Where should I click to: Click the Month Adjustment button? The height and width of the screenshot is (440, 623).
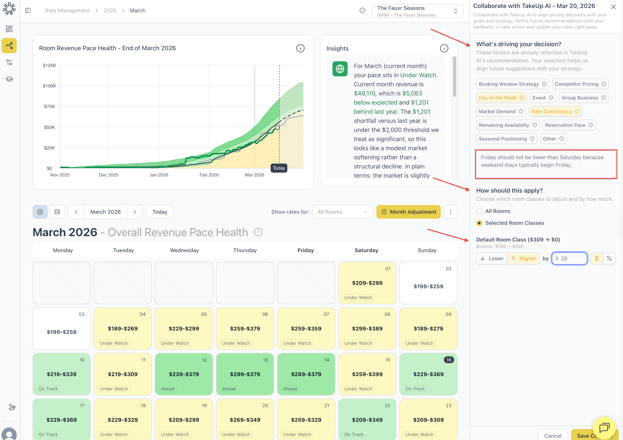pyautogui.click(x=408, y=212)
